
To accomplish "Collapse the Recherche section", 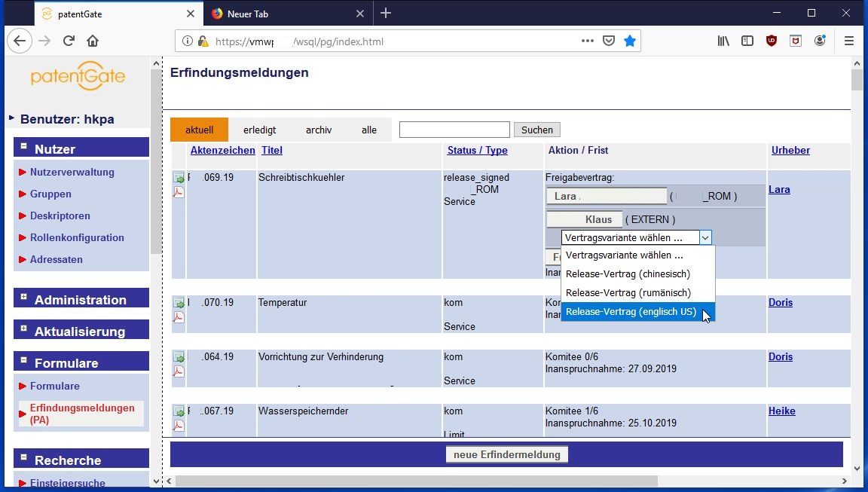I will (24, 457).
